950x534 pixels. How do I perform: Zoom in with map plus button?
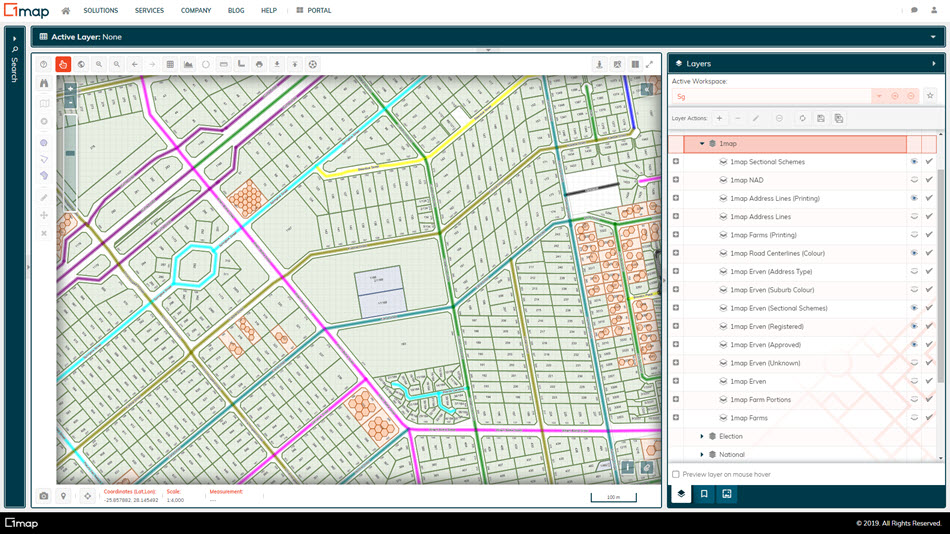pyautogui.click(x=70, y=88)
